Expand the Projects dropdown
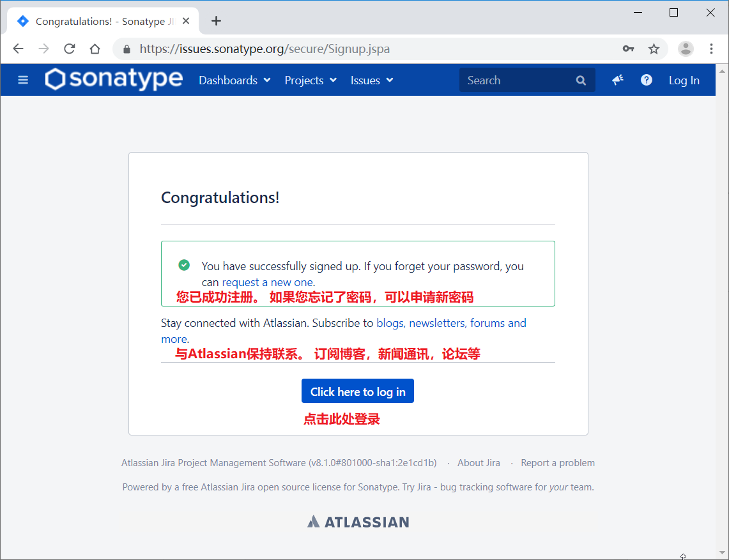The image size is (729, 560). pos(311,80)
